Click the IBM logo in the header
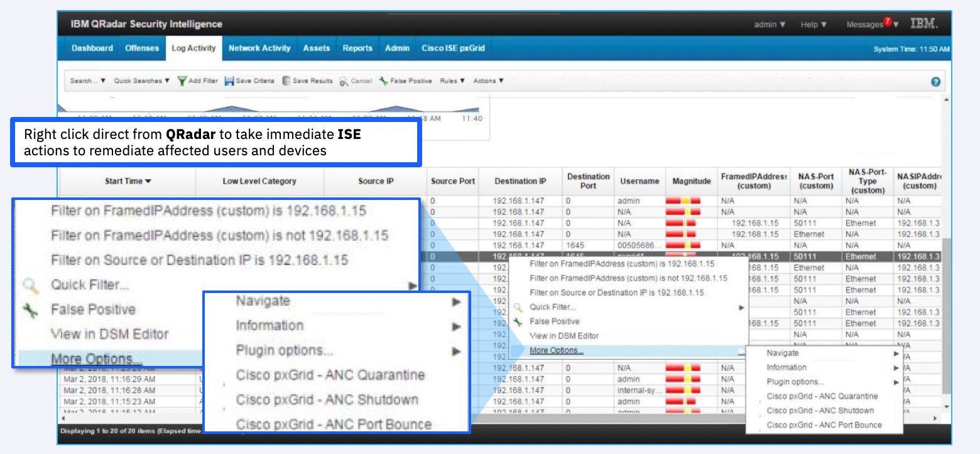980x454 pixels. (924, 24)
